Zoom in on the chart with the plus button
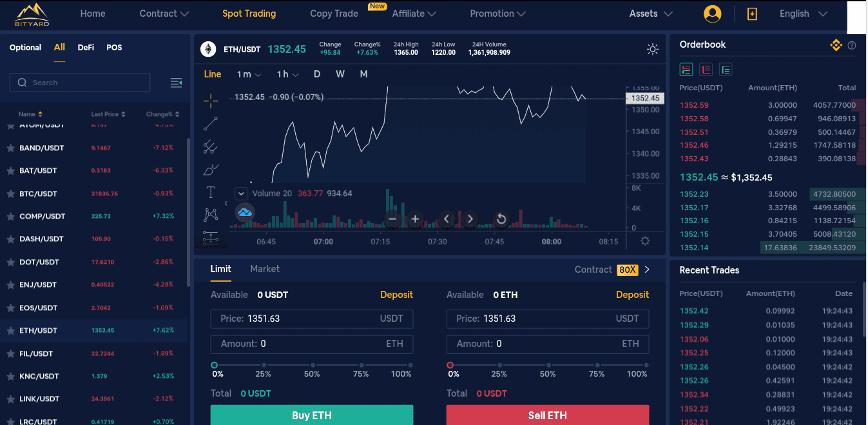 [415, 219]
